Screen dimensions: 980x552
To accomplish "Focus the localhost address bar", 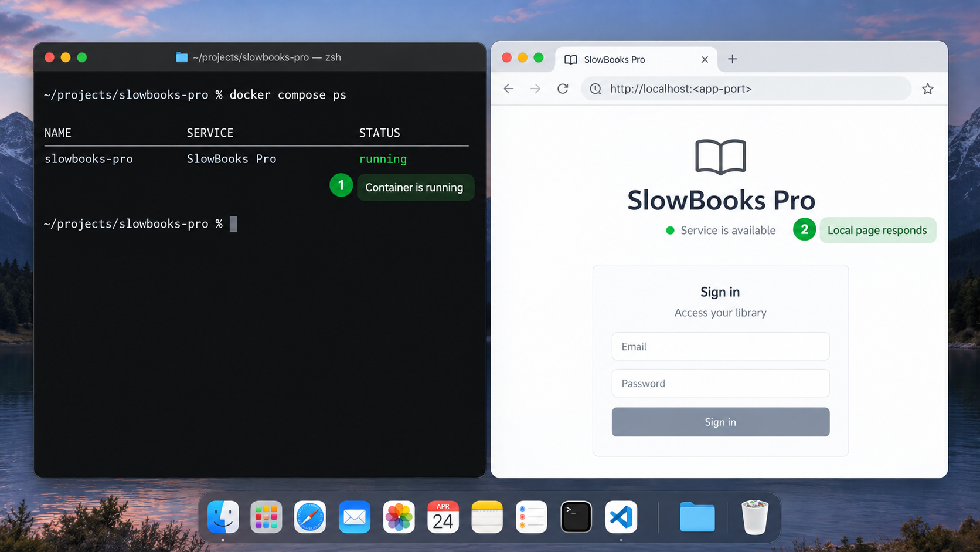I will tap(746, 89).
